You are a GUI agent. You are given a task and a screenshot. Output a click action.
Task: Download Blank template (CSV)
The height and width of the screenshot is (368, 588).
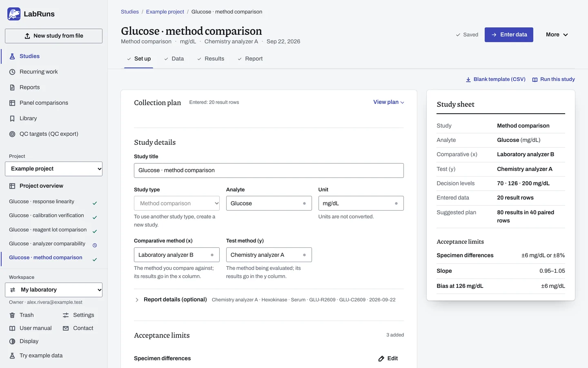(x=496, y=79)
